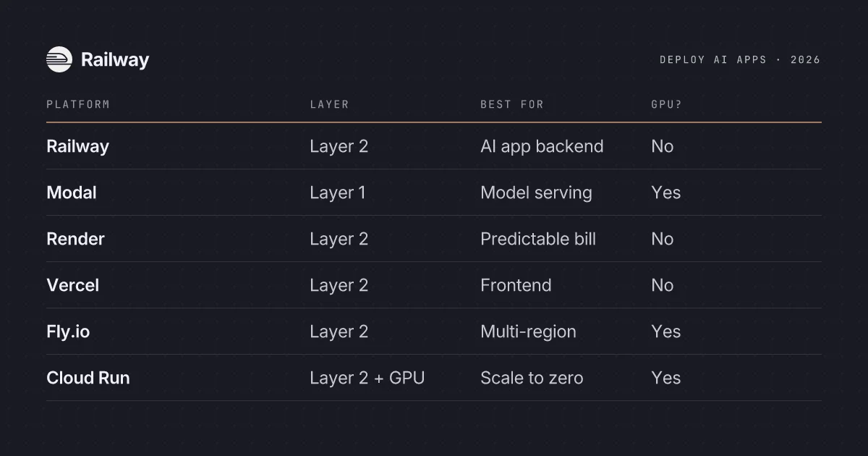This screenshot has height=456, width=868.
Task: Click 'Layer 2' in the Railway row
Action: click(339, 146)
